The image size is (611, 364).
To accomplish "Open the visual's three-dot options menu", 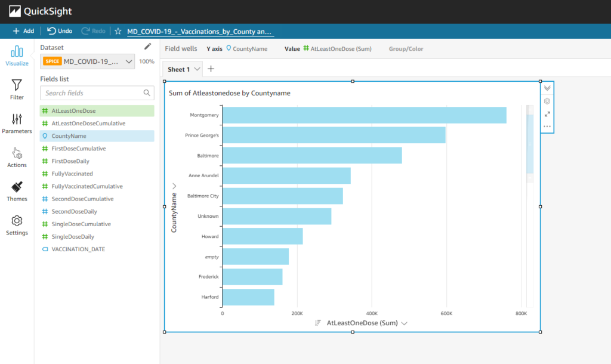I will coord(547,127).
